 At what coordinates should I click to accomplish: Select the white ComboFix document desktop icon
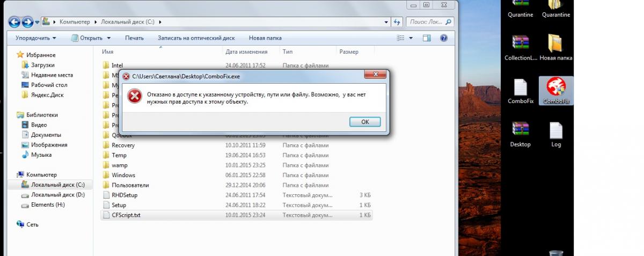point(521,92)
